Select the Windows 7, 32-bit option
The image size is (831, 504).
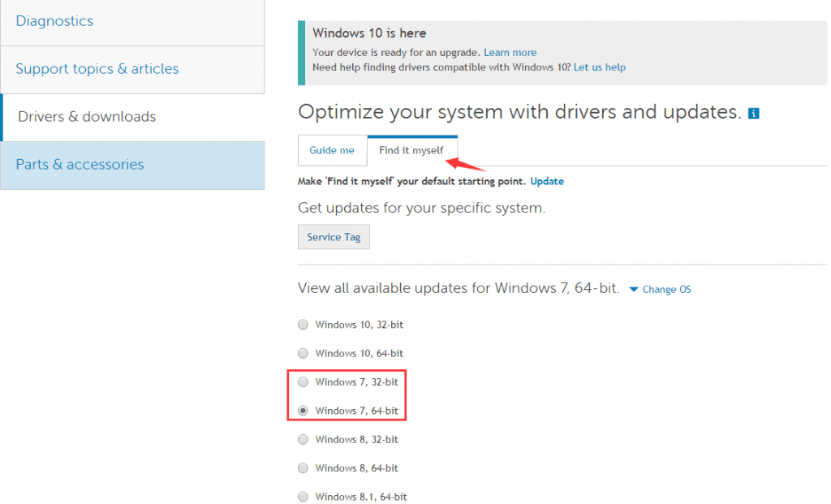(303, 381)
